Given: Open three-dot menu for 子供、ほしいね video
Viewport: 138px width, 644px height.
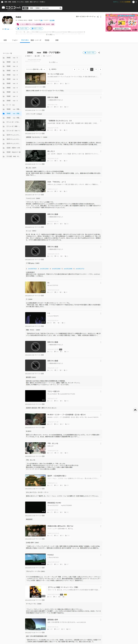Looking at the screenshot, I should [101, 443].
